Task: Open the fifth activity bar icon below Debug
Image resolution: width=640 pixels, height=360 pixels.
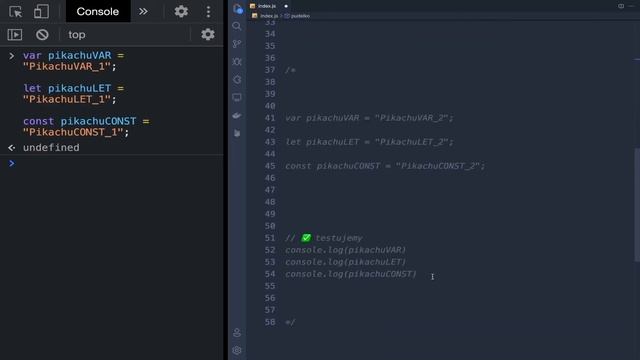Action: pos(237,80)
